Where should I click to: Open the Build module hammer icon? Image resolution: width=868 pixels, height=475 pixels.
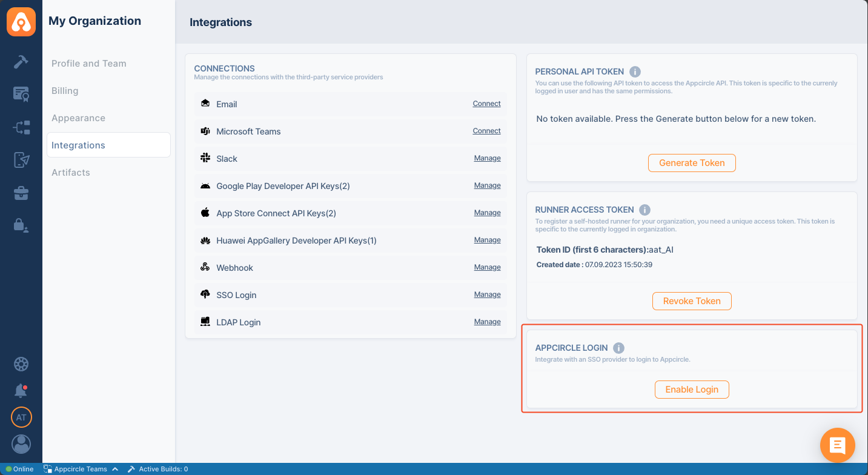point(21,62)
